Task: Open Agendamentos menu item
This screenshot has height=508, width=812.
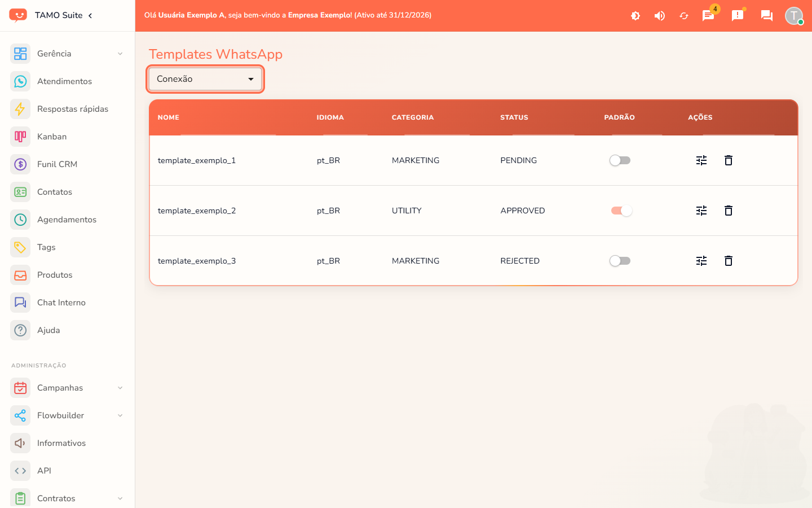Action: tap(68, 220)
